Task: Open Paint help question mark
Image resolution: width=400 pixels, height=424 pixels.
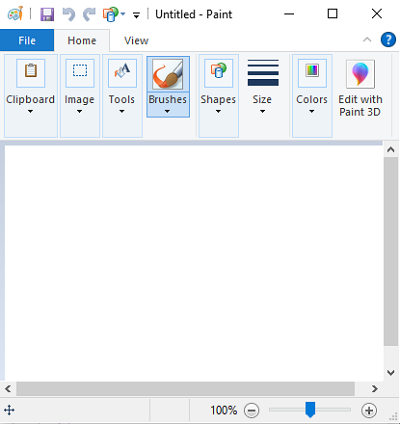Action: point(388,40)
